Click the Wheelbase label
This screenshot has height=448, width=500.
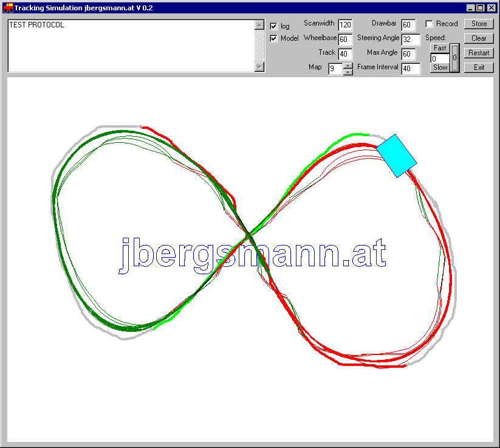pos(320,38)
